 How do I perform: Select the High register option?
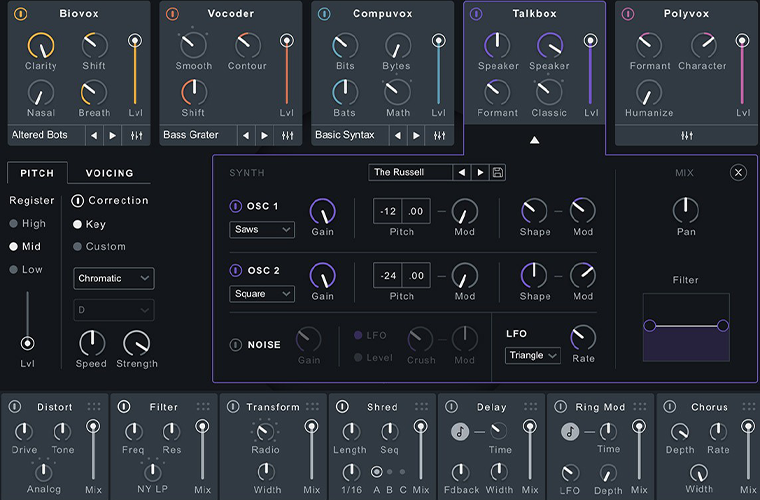coord(28,224)
